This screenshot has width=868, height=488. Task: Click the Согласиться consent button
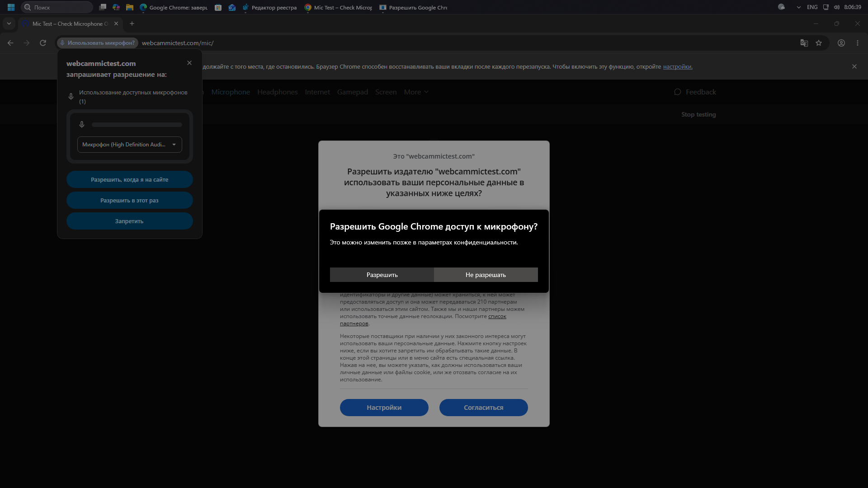[x=483, y=408]
